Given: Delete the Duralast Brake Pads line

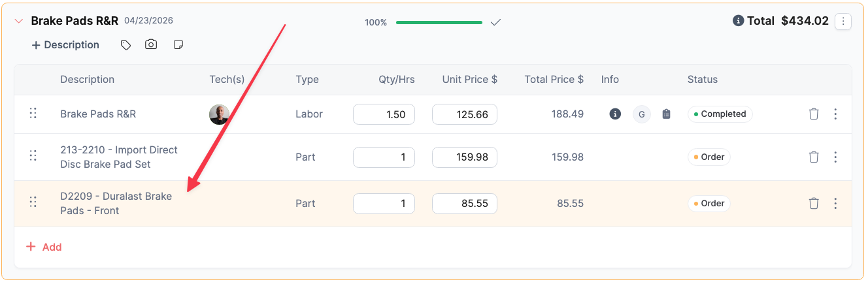Looking at the screenshot, I should (814, 203).
